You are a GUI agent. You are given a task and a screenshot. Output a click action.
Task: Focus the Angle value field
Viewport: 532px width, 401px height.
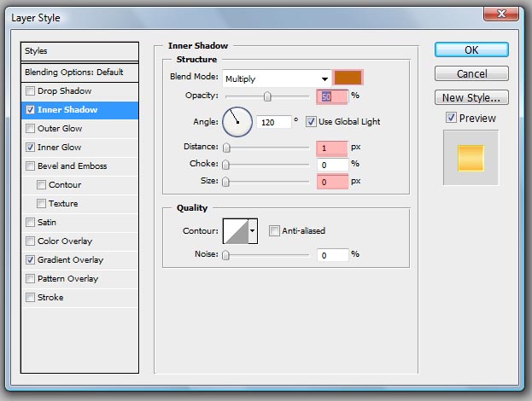274,122
